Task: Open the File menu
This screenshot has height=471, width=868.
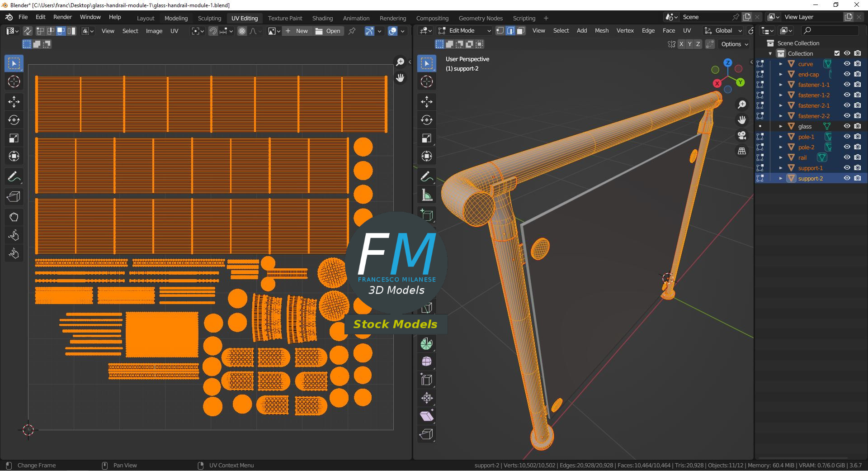Action: [x=23, y=17]
